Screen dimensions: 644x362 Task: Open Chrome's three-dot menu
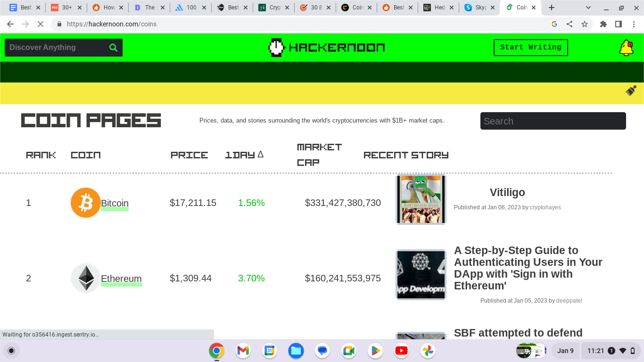coord(634,24)
